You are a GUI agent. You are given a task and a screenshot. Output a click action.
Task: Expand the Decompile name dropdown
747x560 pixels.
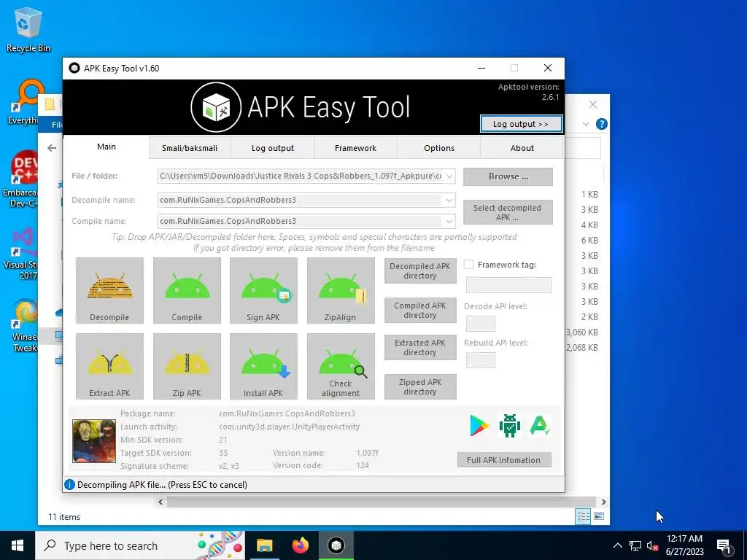pyautogui.click(x=449, y=200)
